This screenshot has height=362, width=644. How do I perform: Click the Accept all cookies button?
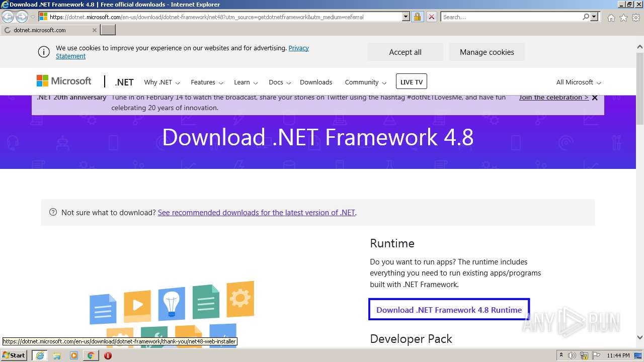pos(405,52)
